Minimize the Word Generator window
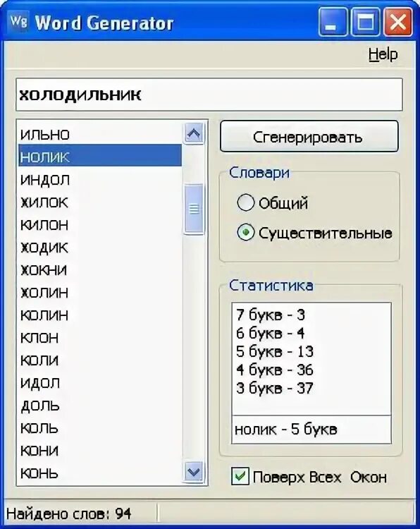Image resolution: width=420 pixels, height=529 pixels. point(333,23)
